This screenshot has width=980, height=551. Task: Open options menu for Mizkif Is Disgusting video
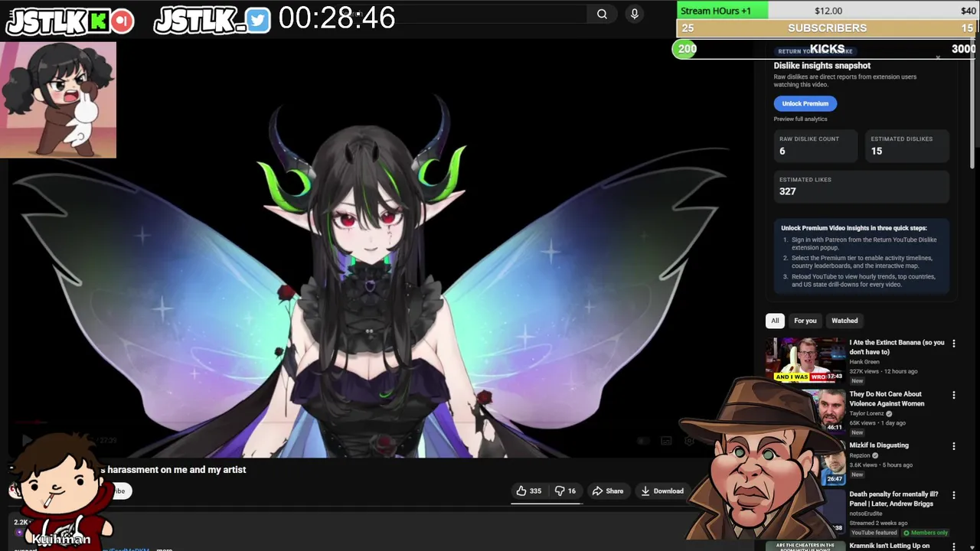[x=953, y=446]
